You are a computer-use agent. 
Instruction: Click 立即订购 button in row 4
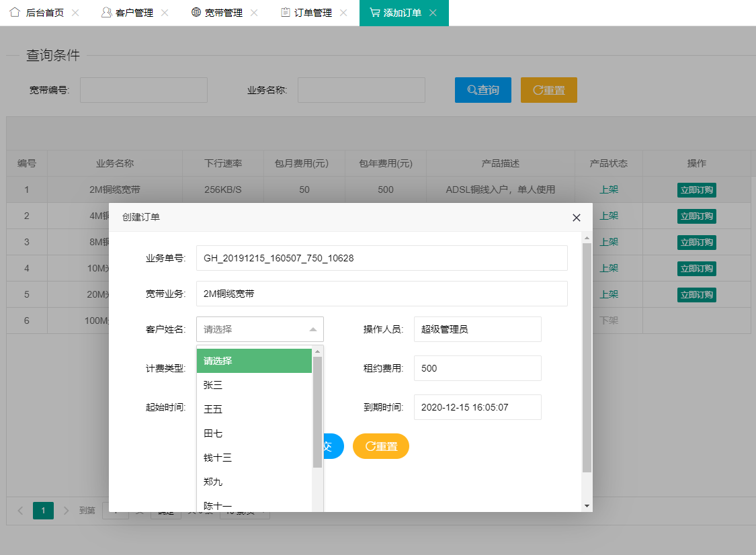pos(697,269)
